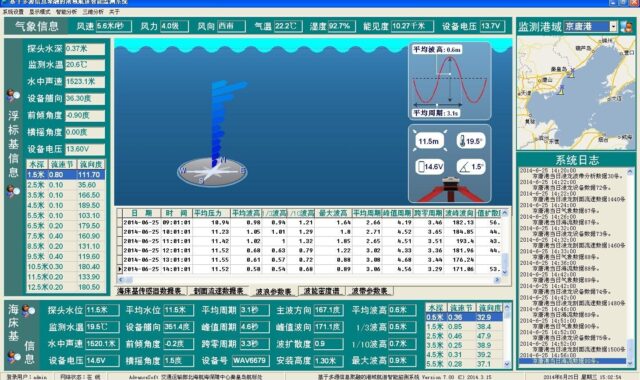The image size is (640, 380).
Task: Click seabed current table scrollbar down arrow
Action: (507, 364)
